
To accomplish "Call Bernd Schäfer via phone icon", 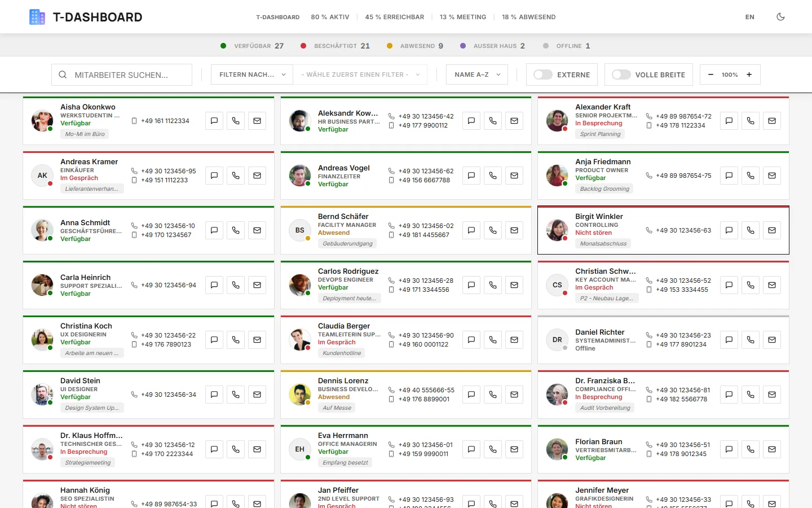I will click(x=493, y=230).
